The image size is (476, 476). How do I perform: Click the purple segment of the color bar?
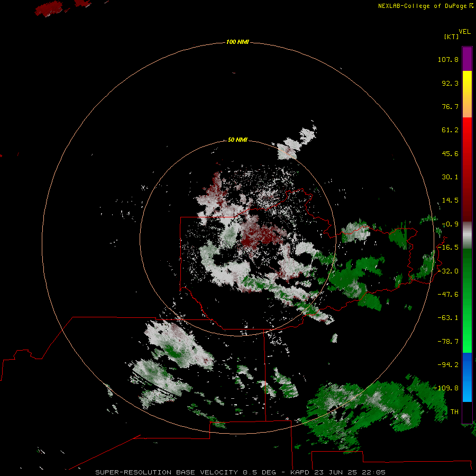467,59
